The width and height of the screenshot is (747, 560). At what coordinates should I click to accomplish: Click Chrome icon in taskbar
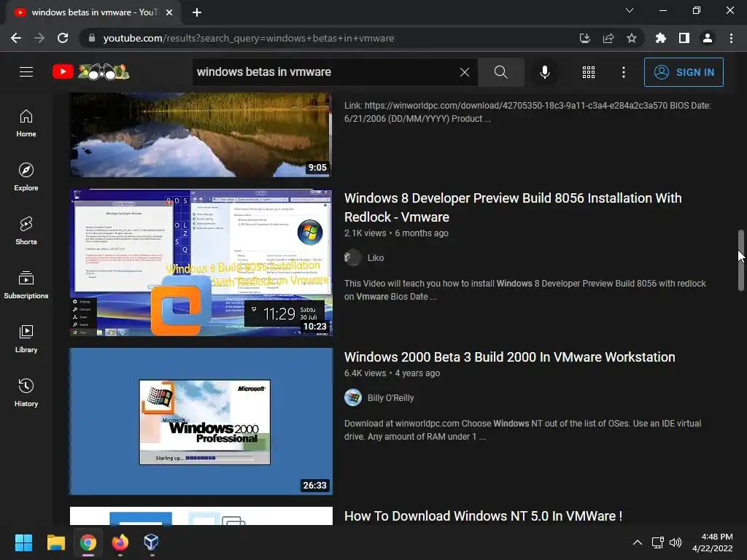(x=88, y=542)
